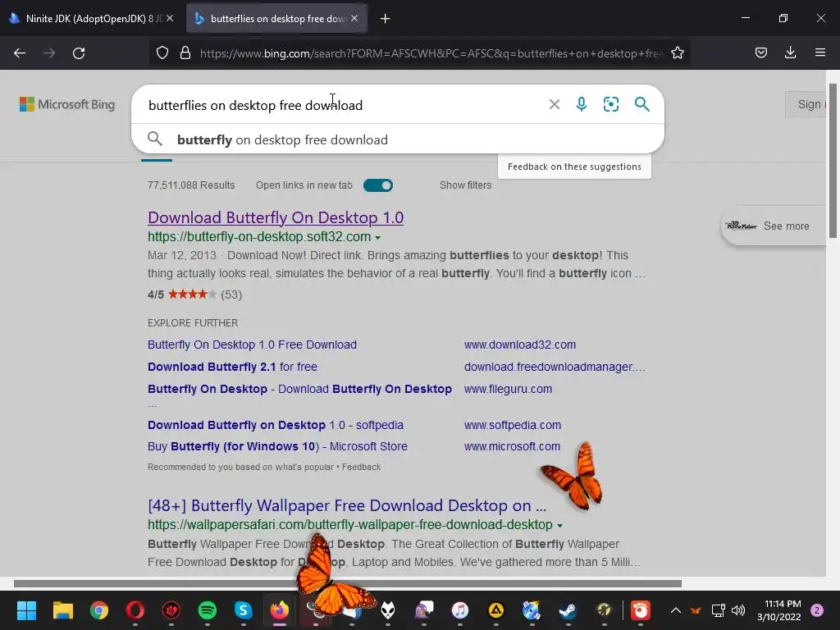Open Download Butterfly on Desktop softpedia link
840x630 pixels.
276,426
